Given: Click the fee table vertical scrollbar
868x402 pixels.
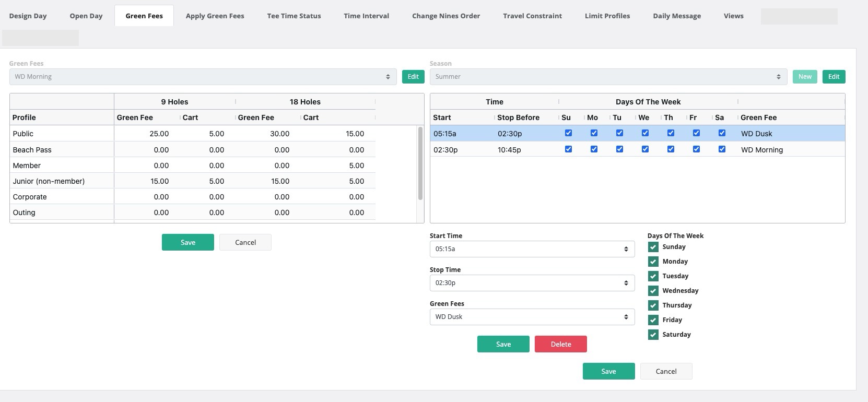Looking at the screenshot, I should click(x=420, y=163).
